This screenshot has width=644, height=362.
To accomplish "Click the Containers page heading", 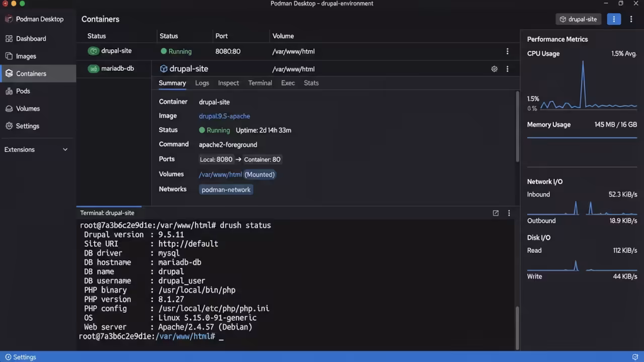I will pos(101,19).
